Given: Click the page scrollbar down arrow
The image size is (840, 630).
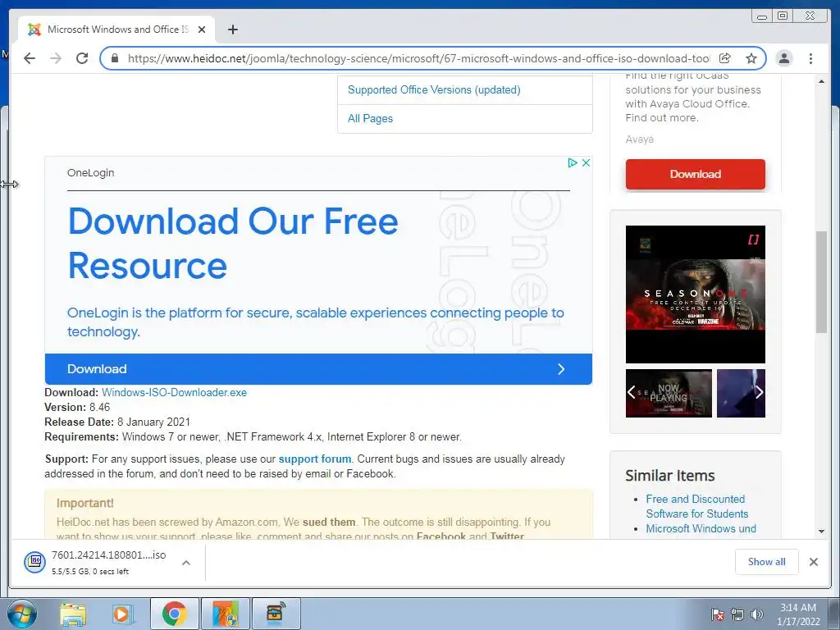Looking at the screenshot, I should pyautogui.click(x=821, y=532).
